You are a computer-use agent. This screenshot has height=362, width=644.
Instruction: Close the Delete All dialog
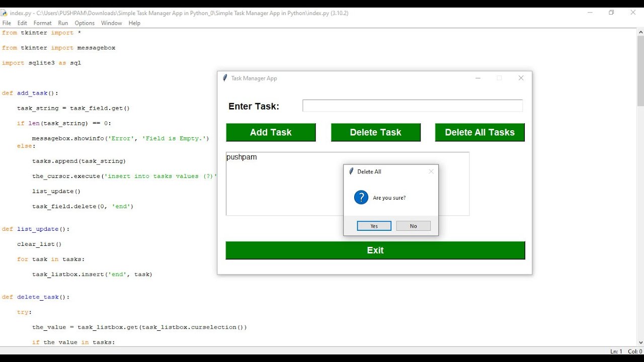coord(431,171)
